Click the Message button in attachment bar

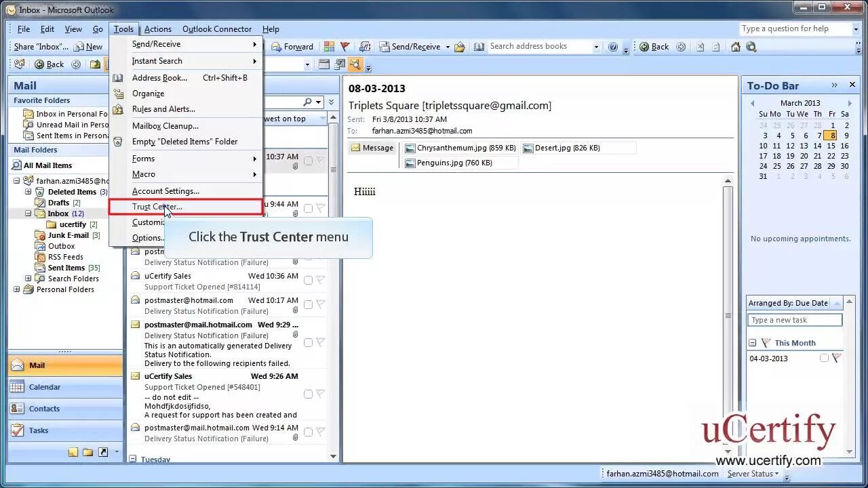click(x=372, y=148)
